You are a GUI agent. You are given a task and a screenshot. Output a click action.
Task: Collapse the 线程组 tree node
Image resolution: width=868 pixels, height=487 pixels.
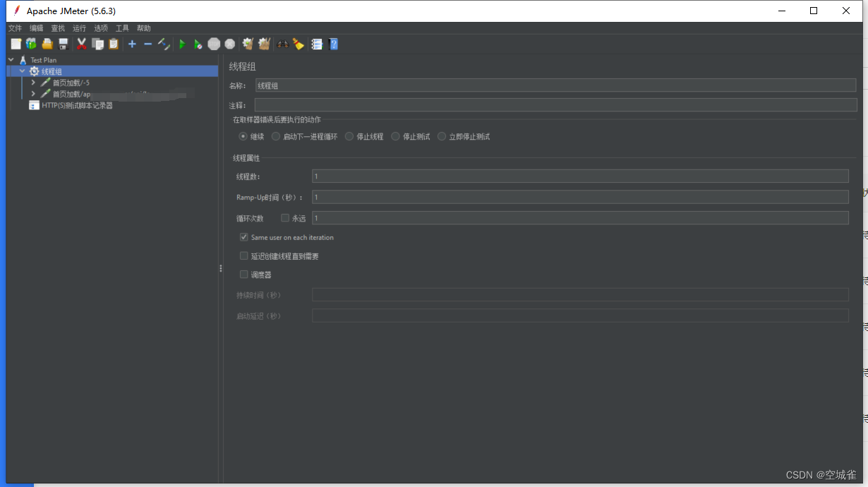pos(22,71)
